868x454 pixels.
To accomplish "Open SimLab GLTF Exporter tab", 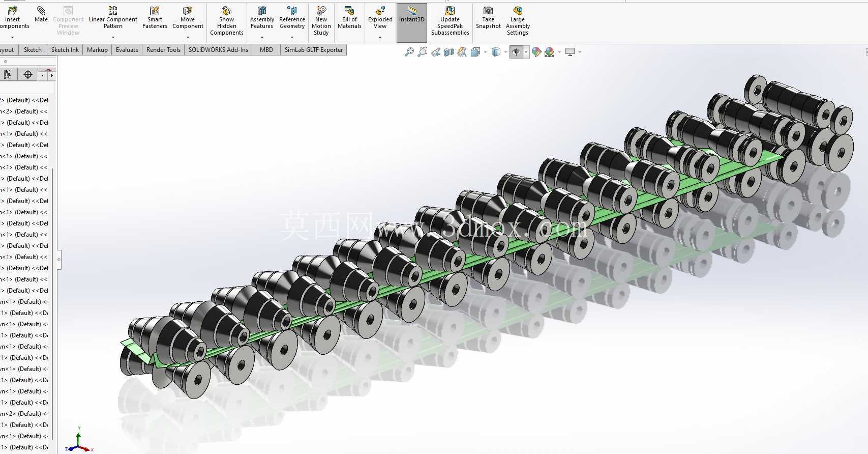I will pyautogui.click(x=314, y=50).
